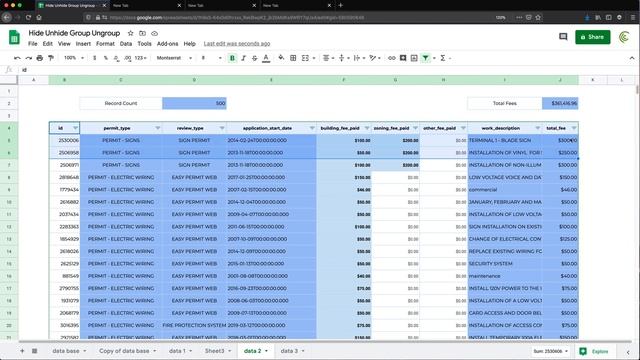Open the Google Sheets home icon
The image size is (640, 360).
tap(14, 38)
